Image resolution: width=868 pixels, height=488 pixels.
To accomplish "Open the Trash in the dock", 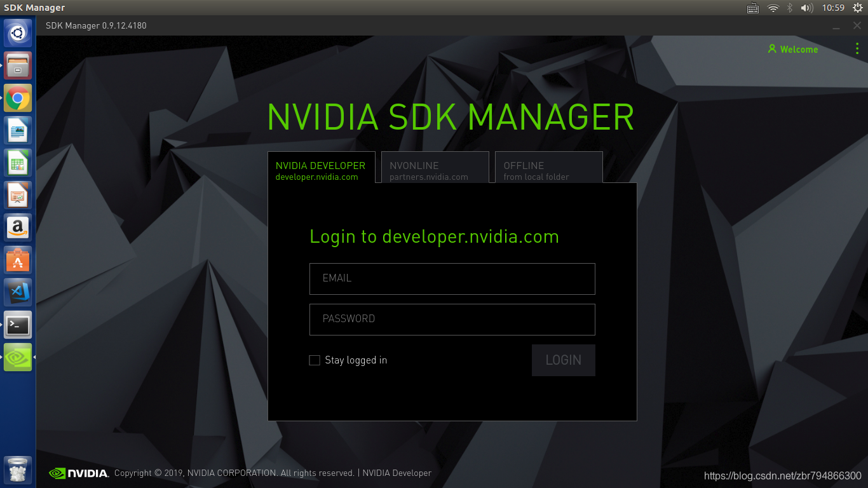I will point(18,470).
